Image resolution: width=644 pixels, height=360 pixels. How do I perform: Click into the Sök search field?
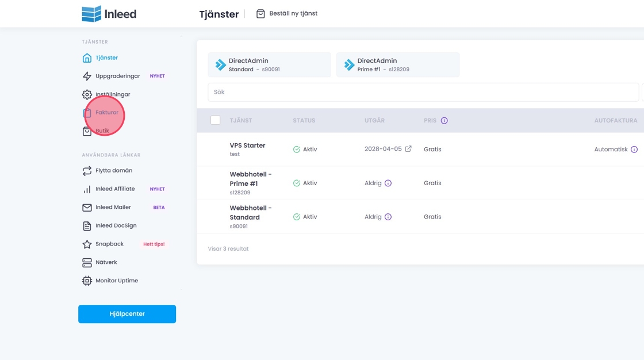(423, 92)
